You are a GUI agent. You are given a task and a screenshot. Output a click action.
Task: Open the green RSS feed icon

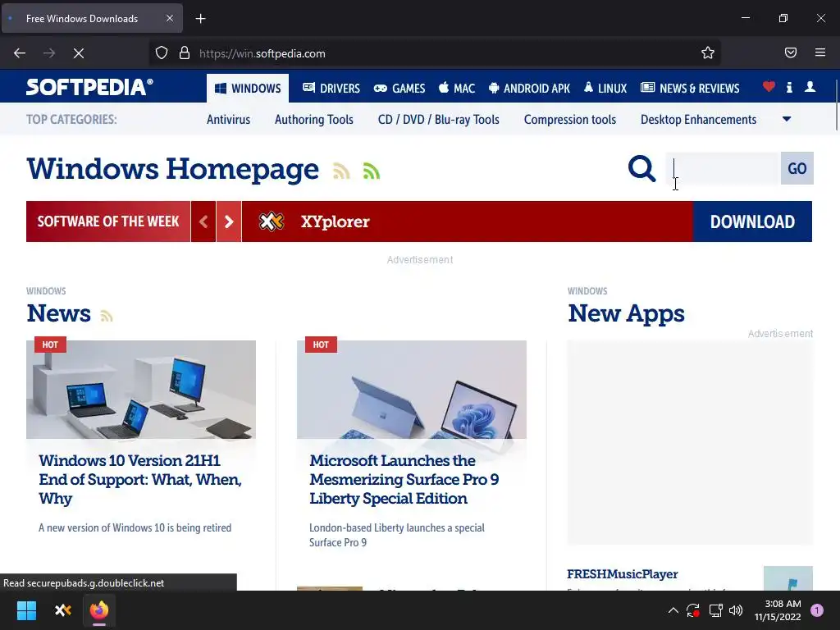[x=372, y=171]
